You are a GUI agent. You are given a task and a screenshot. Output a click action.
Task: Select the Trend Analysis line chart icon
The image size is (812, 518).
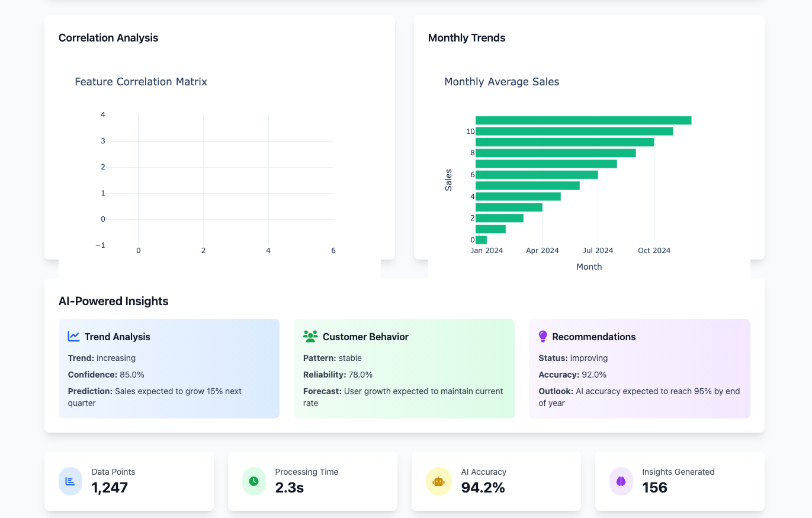(x=73, y=336)
